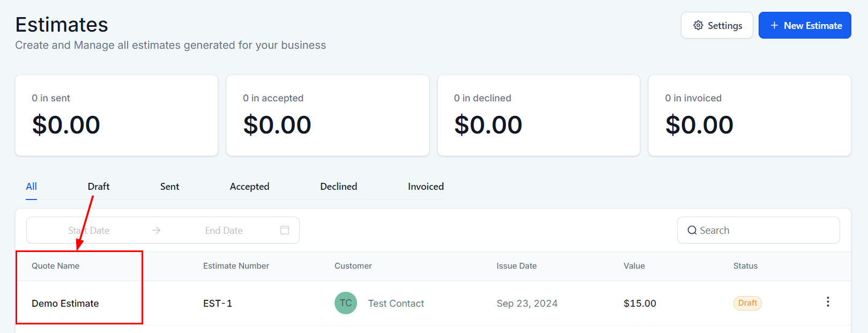868x333 pixels.
Task: Switch to the Sent tab
Action: (169, 187)
